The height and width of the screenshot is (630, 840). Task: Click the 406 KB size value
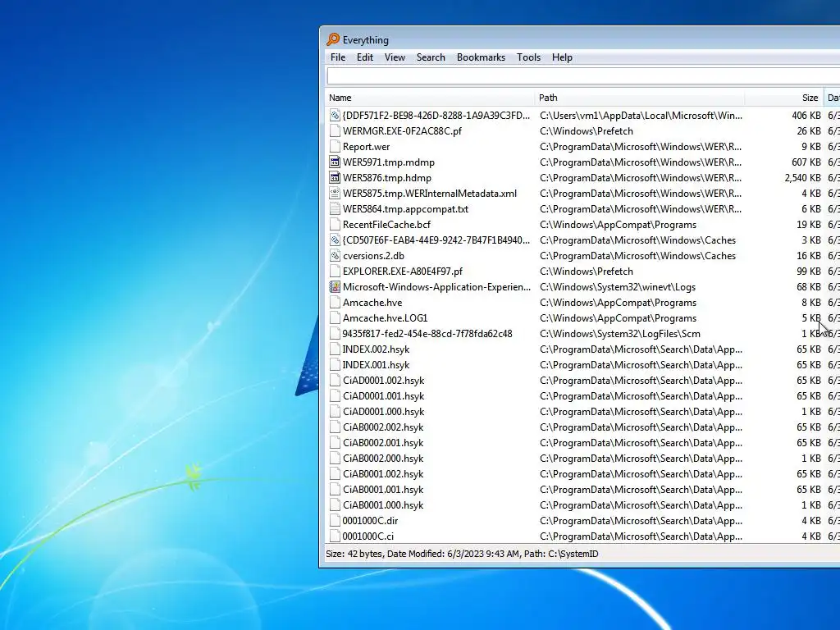[x=806, y=115]
